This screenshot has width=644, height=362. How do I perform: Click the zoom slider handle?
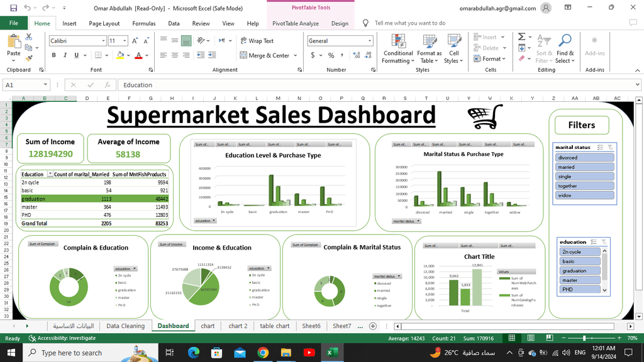coord(584,337)
